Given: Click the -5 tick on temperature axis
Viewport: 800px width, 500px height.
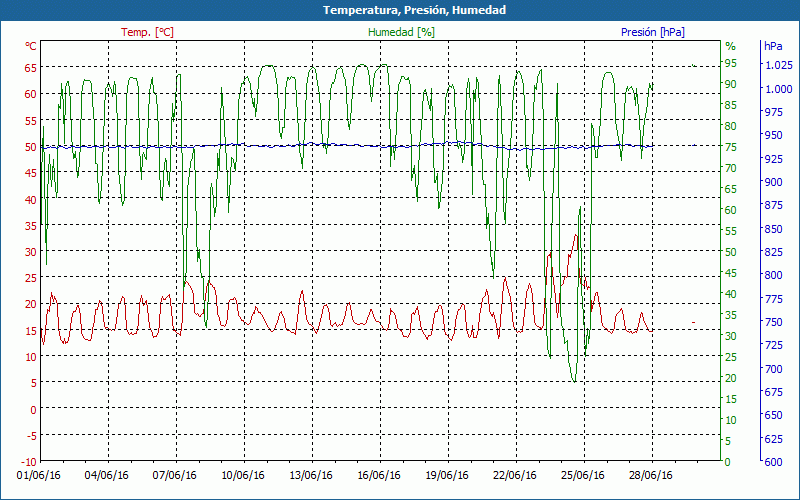Looking at the screenshot, I should [31, 436].
